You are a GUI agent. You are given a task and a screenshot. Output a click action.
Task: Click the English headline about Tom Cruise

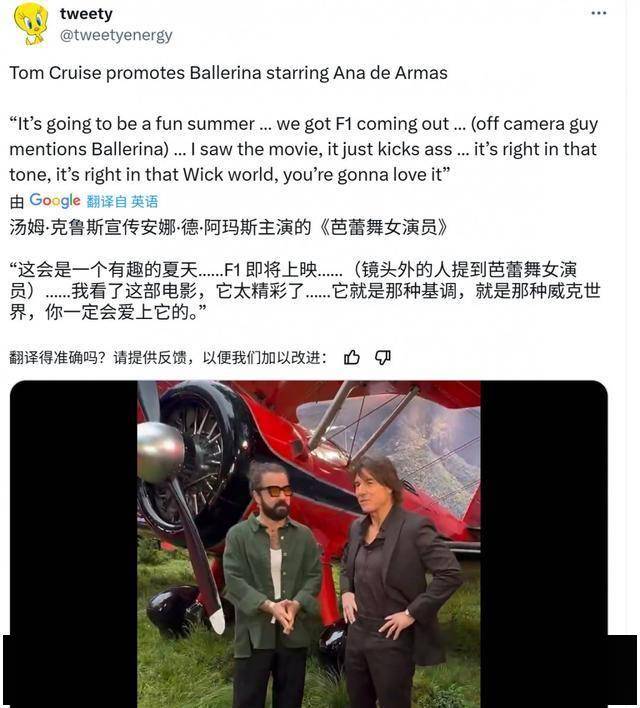pyautogui.click(x=229, y=73)
